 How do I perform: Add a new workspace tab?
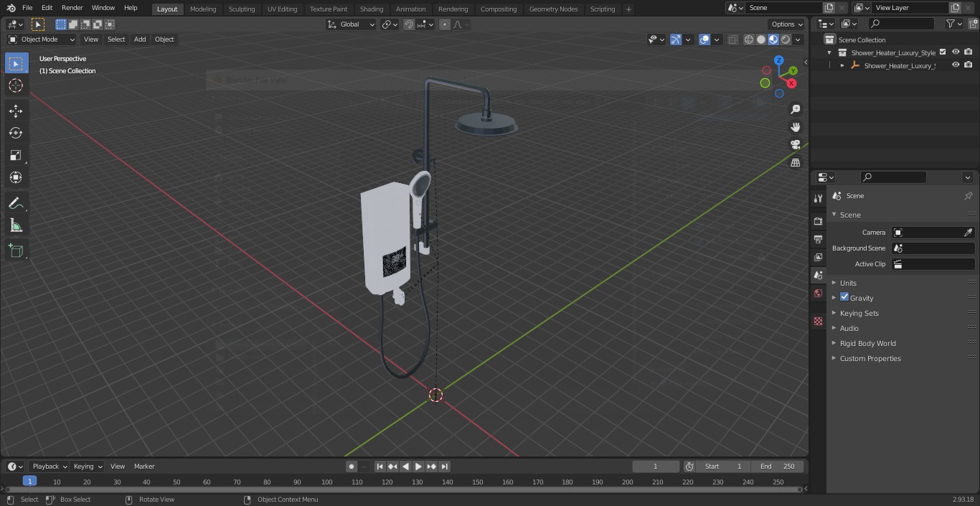point(628,9)
